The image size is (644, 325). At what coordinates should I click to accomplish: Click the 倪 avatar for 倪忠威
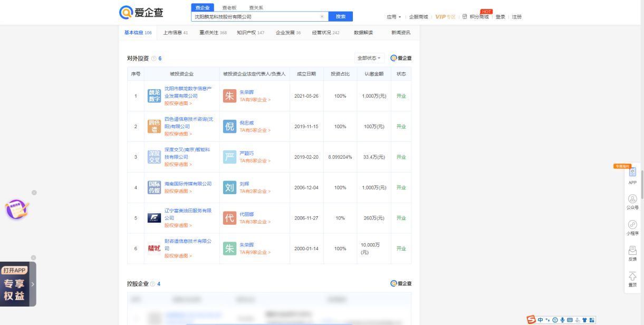coord(230,127)
